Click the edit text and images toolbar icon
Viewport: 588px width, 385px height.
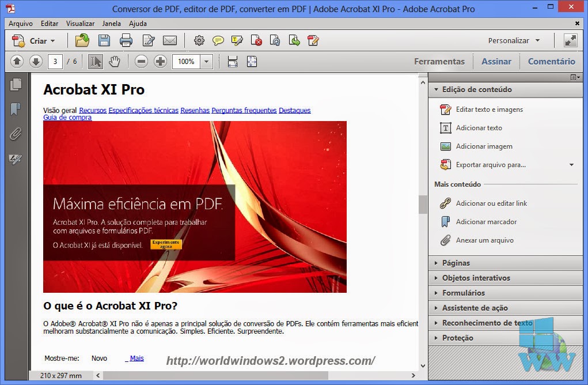tap(313, 40)
